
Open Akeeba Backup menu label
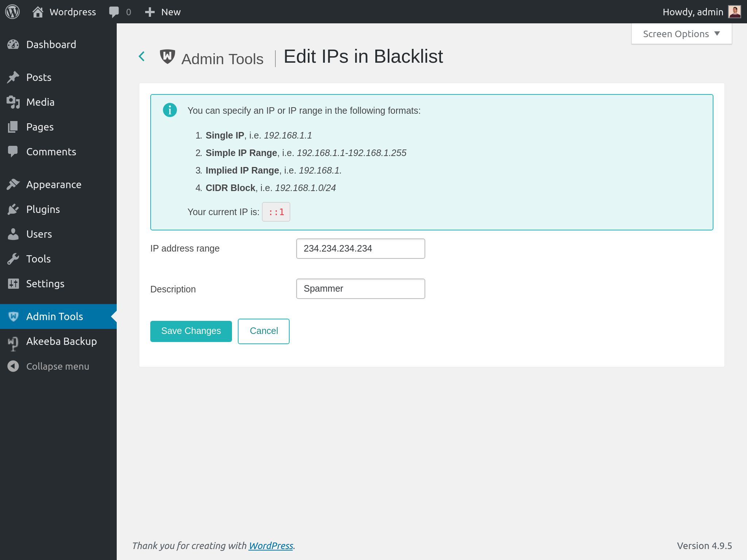pyautogui.click(x=62, y=341)
